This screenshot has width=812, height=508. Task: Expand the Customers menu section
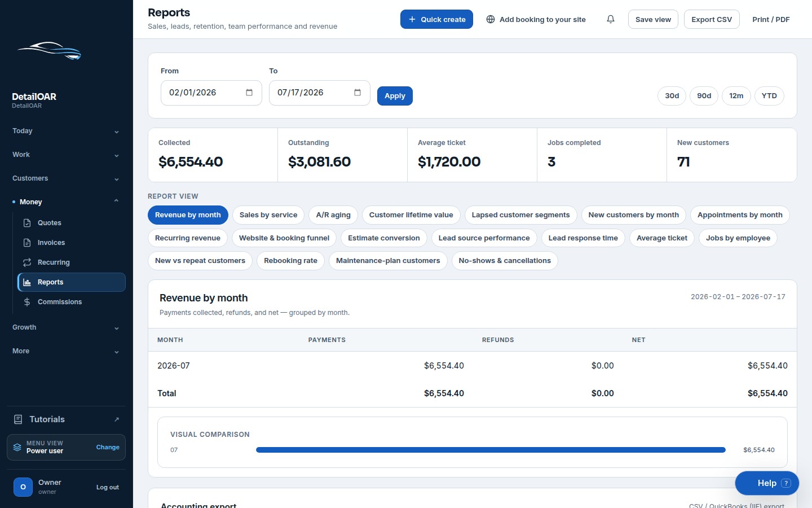tap(66, 178)
